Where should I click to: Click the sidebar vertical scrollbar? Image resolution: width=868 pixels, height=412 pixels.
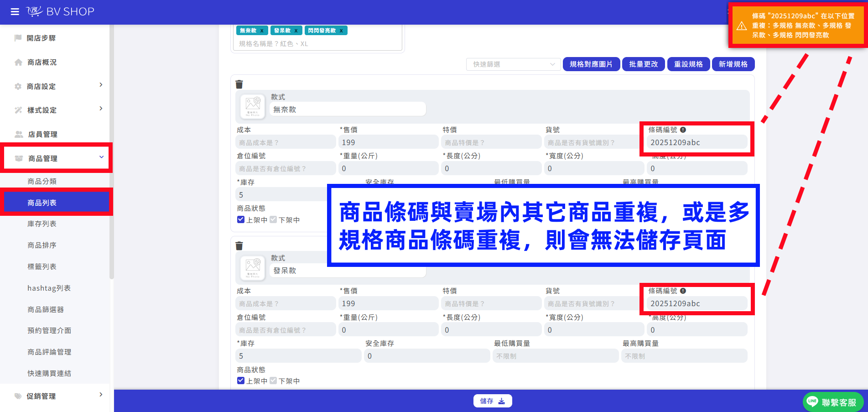111,153
